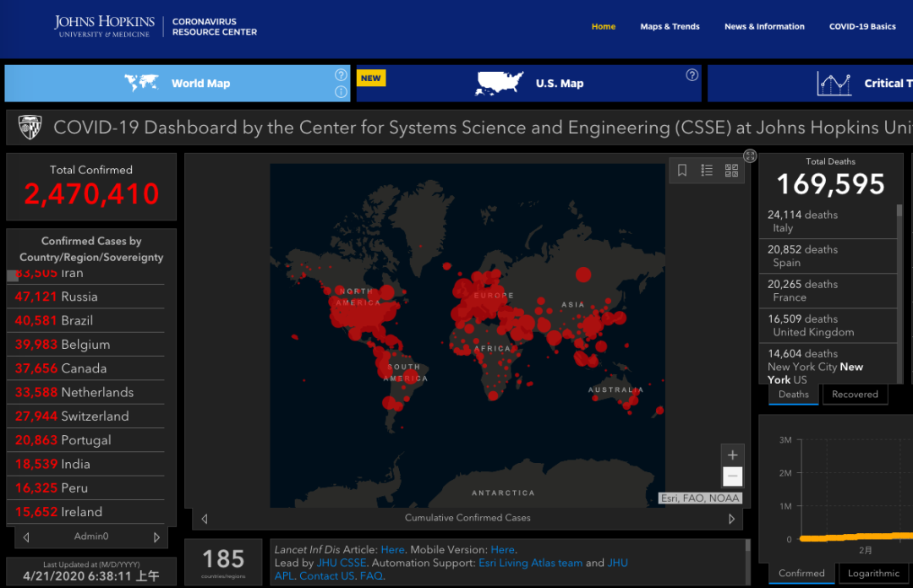Click the 185 countries/regions counter
Image resolution: width=913 pixels, height=588 pixels.
[x=223, y=563]
